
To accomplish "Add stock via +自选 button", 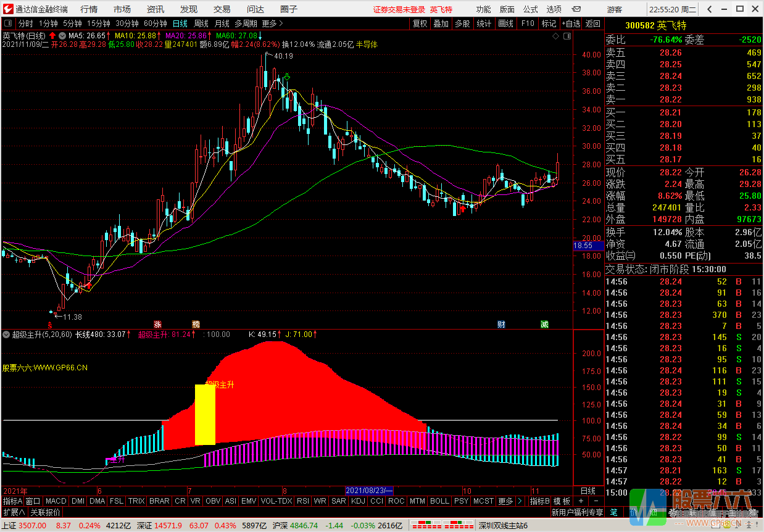I will click(x=571, y=23).
